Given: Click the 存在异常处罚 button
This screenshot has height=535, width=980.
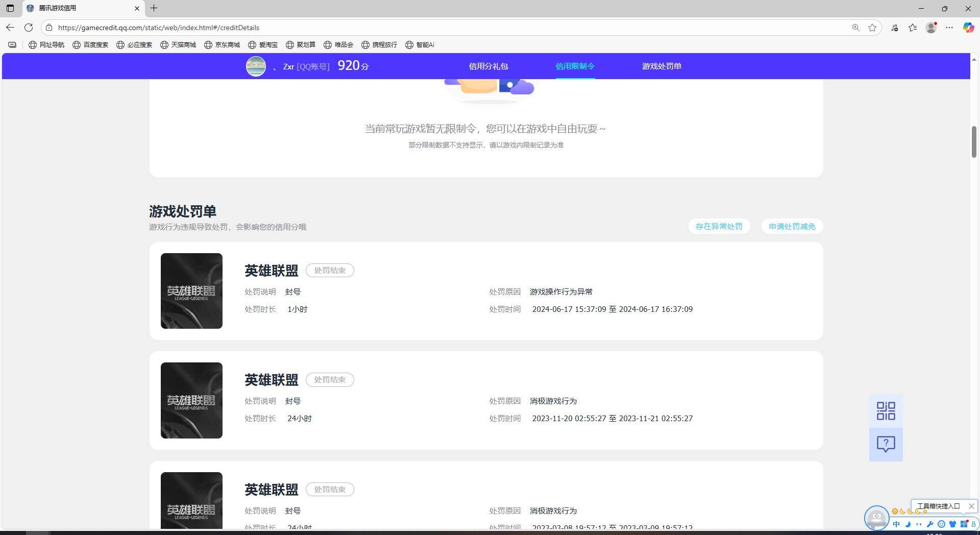Looking at the screenshot, I should click(719, 226).
